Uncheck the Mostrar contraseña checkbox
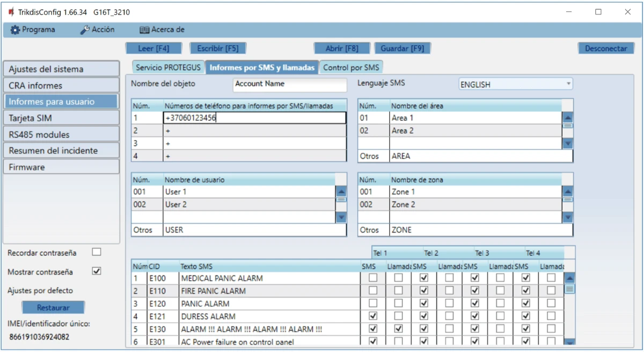Viewport: 644px width, 352px height. click(x=97, y=271)
